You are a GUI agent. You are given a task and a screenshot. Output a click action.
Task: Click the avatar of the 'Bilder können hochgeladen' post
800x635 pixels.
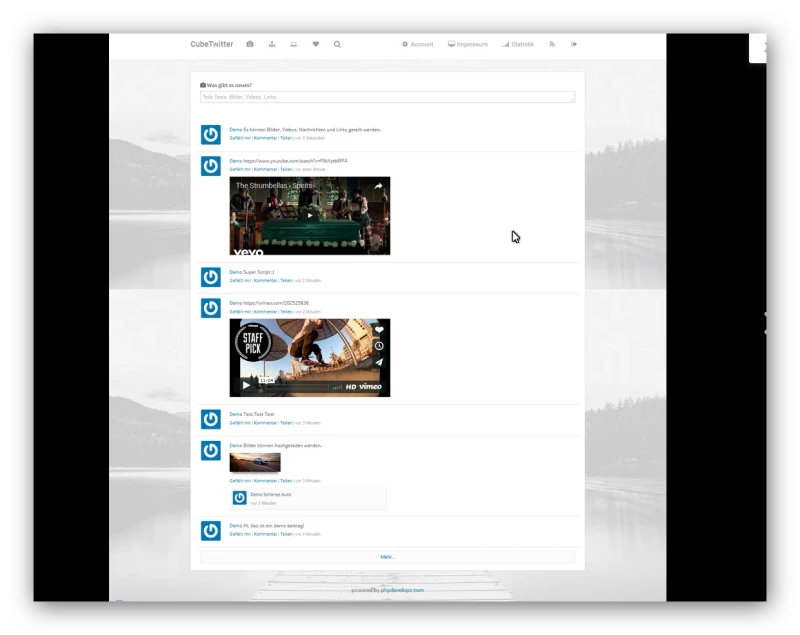(x=211, y=450)
